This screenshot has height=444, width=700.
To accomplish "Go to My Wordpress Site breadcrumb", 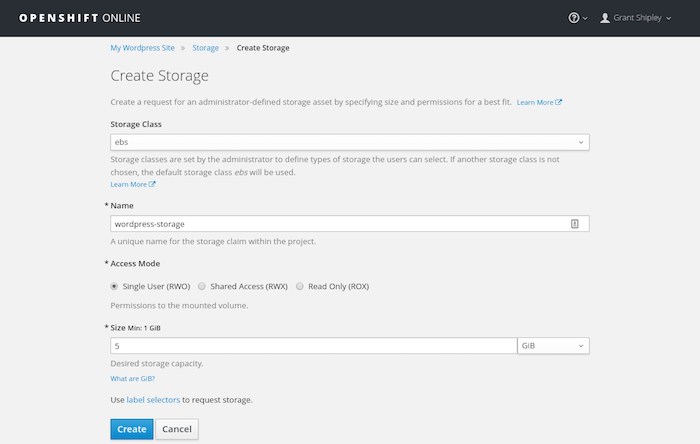I will click(x=143, y=48).
